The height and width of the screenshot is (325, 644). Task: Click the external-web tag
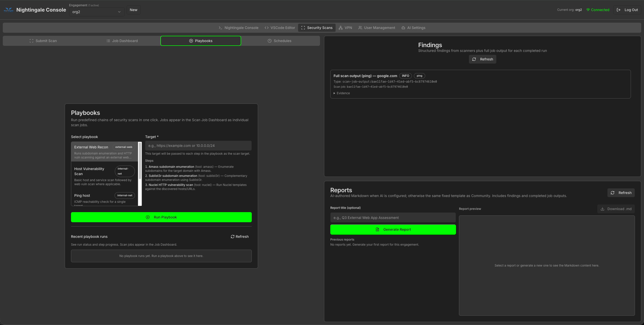pyautogui.click(x=124, y=147)
